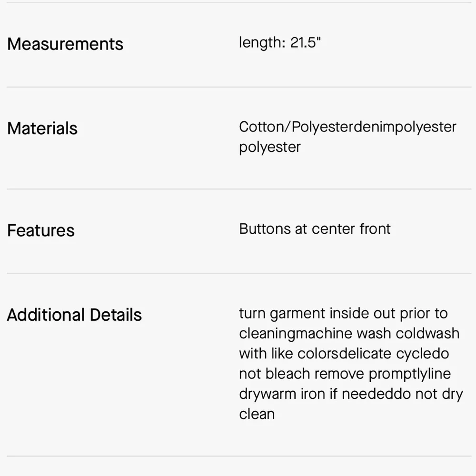Click the divider between Measurements and Materials
476x476 pixels.
(x=238, y=87)
